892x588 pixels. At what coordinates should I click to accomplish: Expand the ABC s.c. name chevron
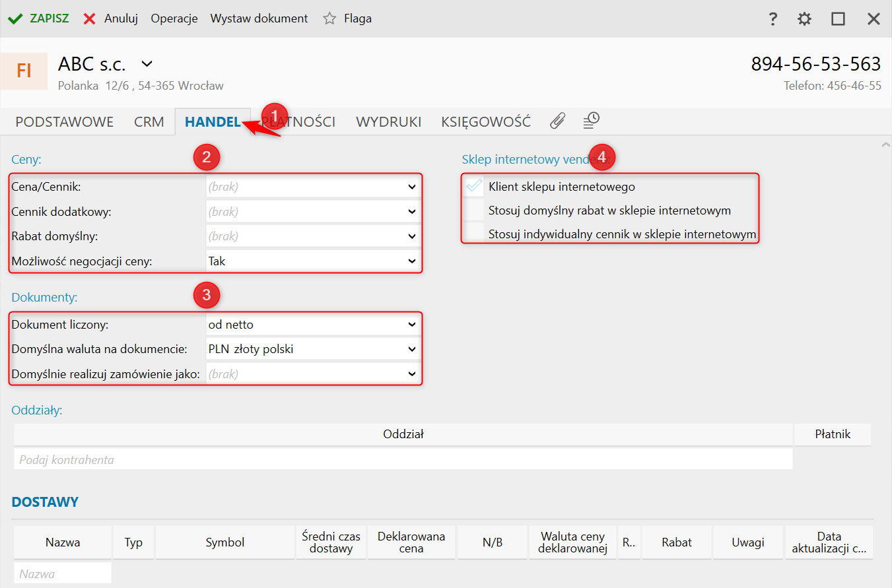point(147,64)
